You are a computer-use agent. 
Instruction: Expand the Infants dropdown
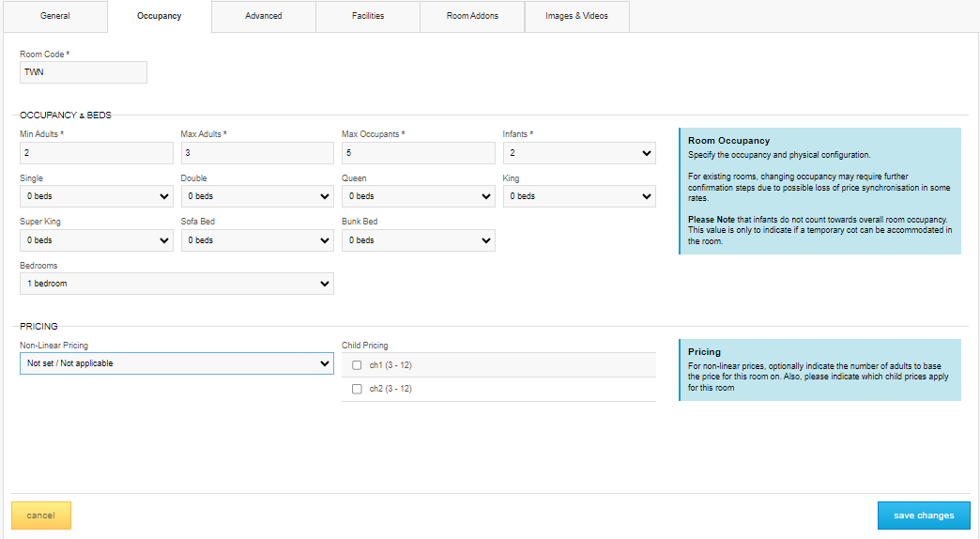pos(579,153)
